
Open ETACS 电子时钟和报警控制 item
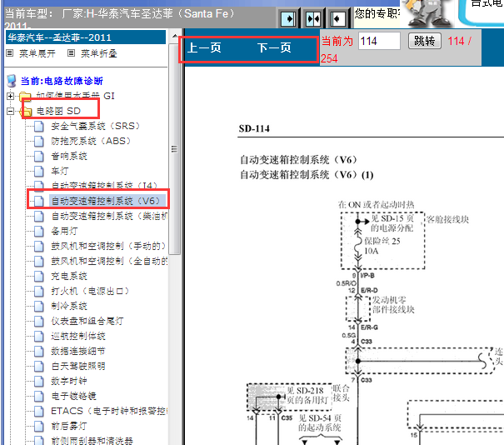[109, 411]
